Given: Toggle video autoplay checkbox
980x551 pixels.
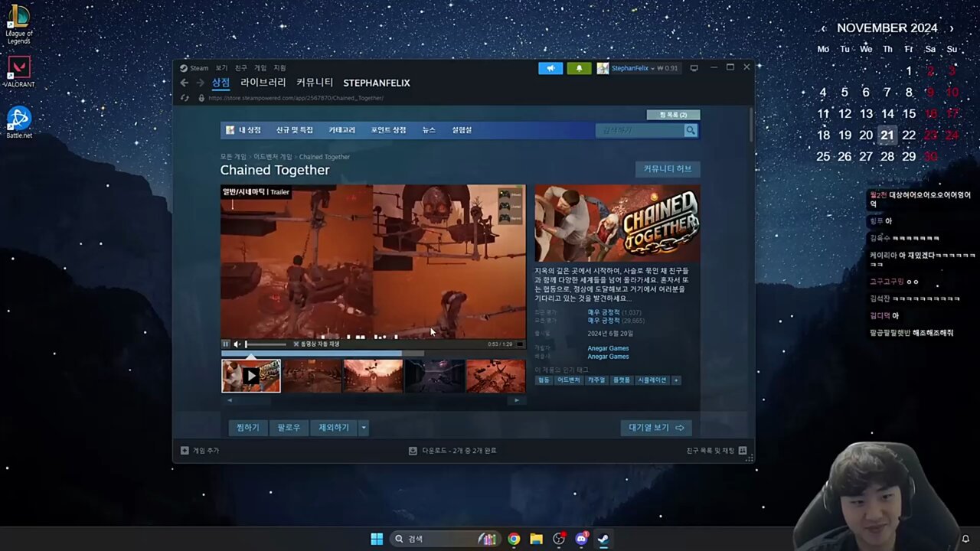Looking at the screenshot, I should click(296, 344).
